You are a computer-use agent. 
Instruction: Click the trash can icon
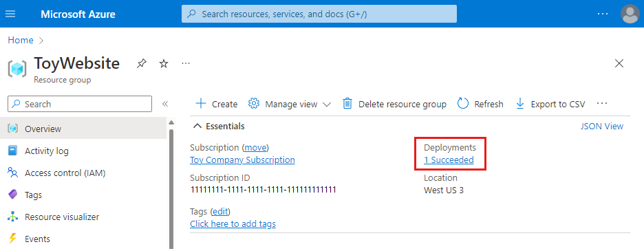pyautogui.click(x=347, y=104)
